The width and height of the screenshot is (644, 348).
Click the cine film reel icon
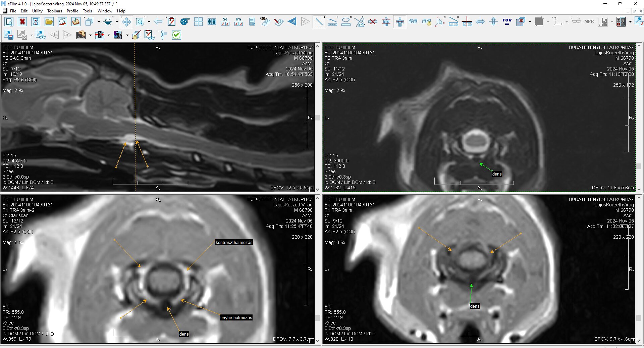[x=185, y=22]
